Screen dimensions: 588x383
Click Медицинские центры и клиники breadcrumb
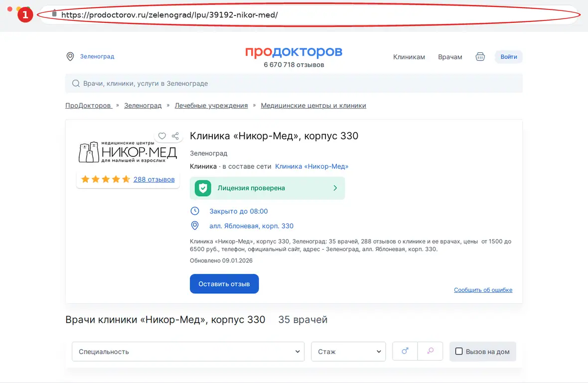[x=313, y=106]
